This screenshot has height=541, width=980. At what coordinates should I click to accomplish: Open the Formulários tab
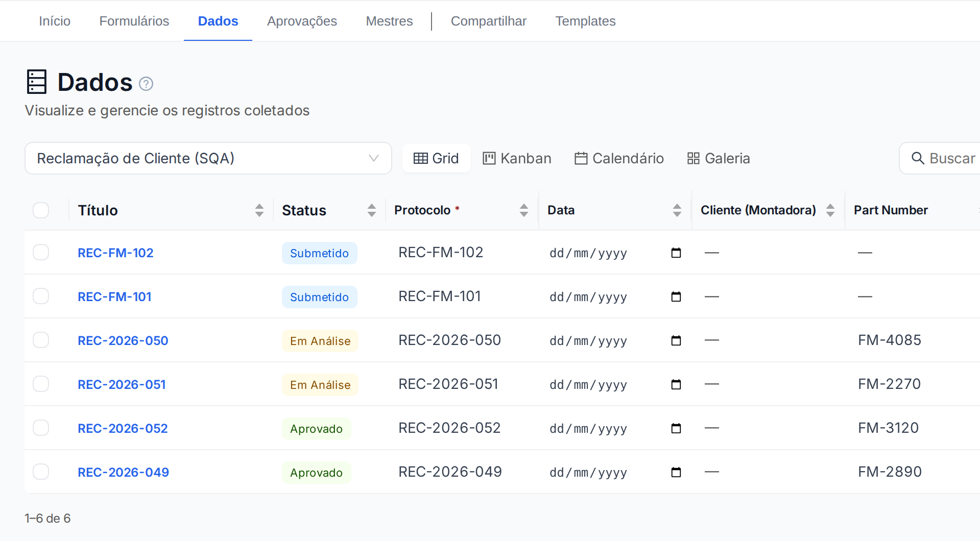pos(134,21)
